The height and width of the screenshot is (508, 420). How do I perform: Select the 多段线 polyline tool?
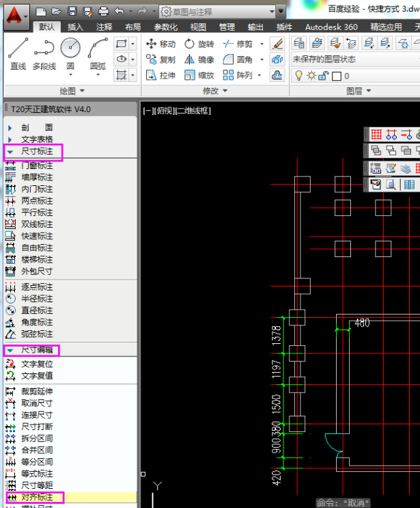[x=44, y=54]
